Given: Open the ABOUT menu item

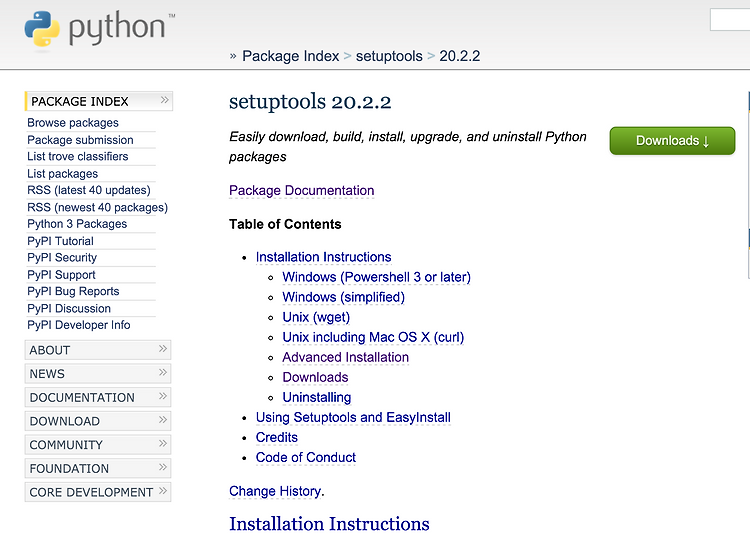Looking at the screenshot, I should 98,350.
